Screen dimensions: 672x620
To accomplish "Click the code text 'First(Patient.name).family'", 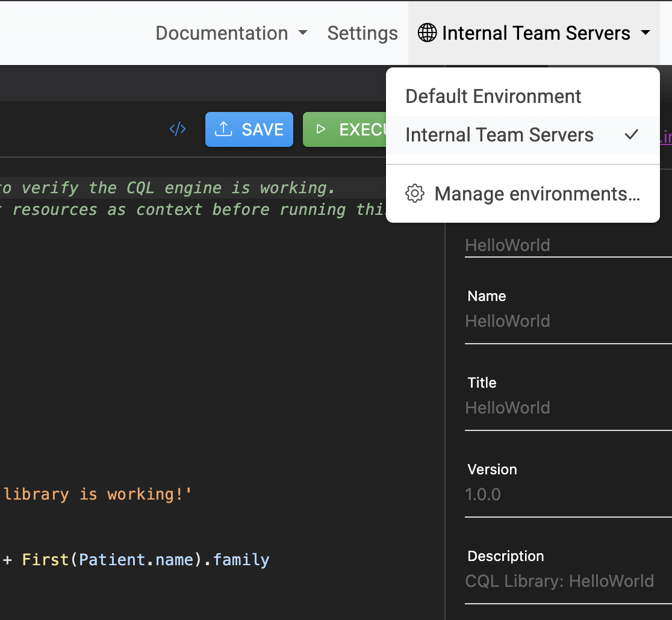I will [x=146, y=560].
